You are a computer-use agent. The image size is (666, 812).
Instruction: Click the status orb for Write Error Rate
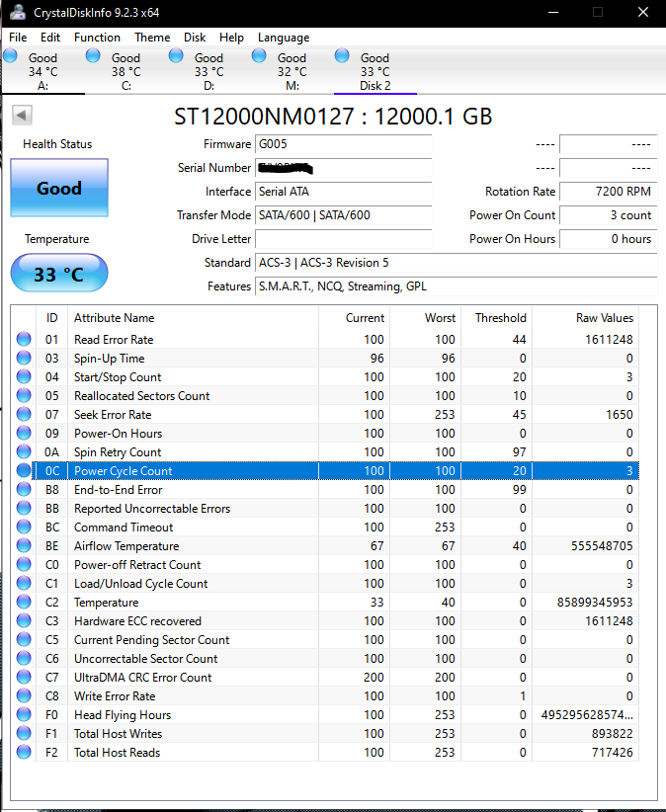[24, 695]
